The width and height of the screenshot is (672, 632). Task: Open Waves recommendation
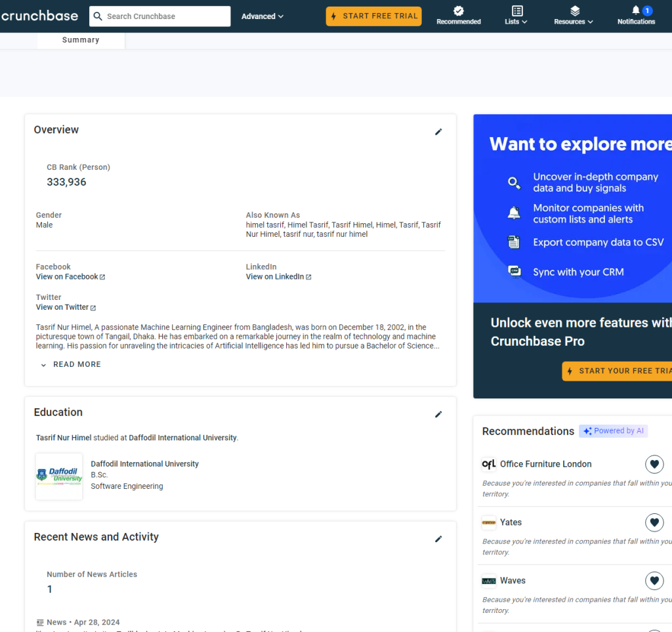[513, 581]
